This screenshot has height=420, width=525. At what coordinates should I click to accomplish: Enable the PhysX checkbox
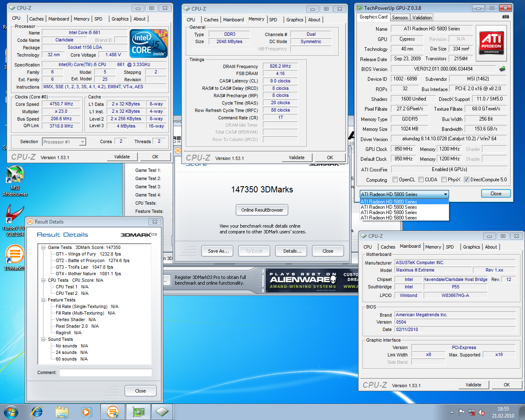444,180
